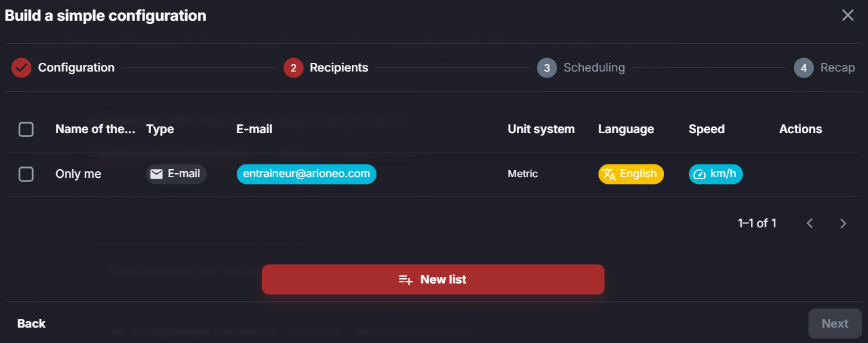The image size is (868, 343).
Task: Close the configuration dialog with the X
Action: (x=847, y=15)
